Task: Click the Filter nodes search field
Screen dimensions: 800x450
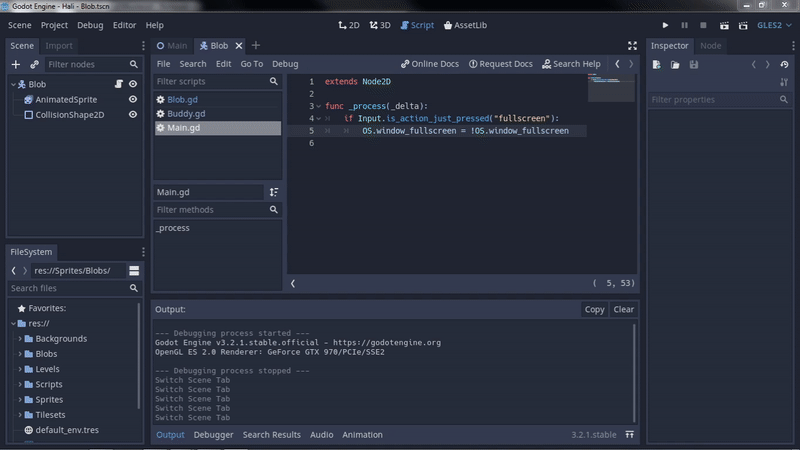Action: [92, 64]
